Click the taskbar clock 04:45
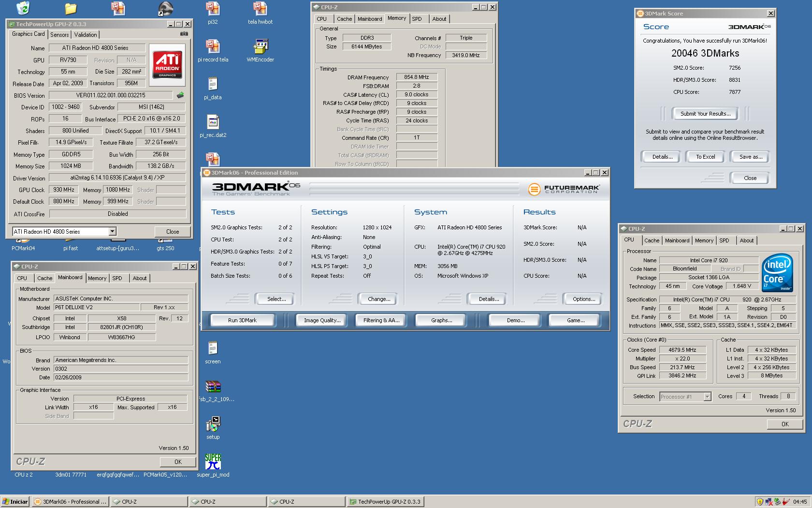 tap(800, 502)
